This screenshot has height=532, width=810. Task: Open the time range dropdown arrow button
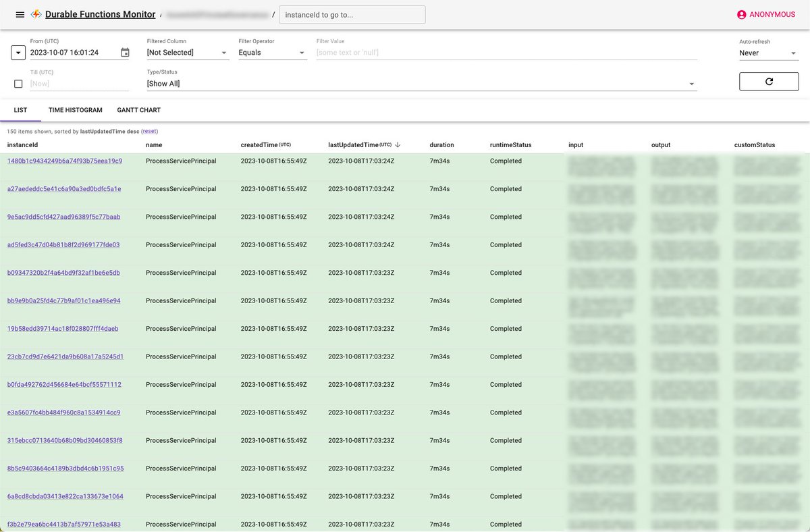pyautogui.click(x=18, y=53)
